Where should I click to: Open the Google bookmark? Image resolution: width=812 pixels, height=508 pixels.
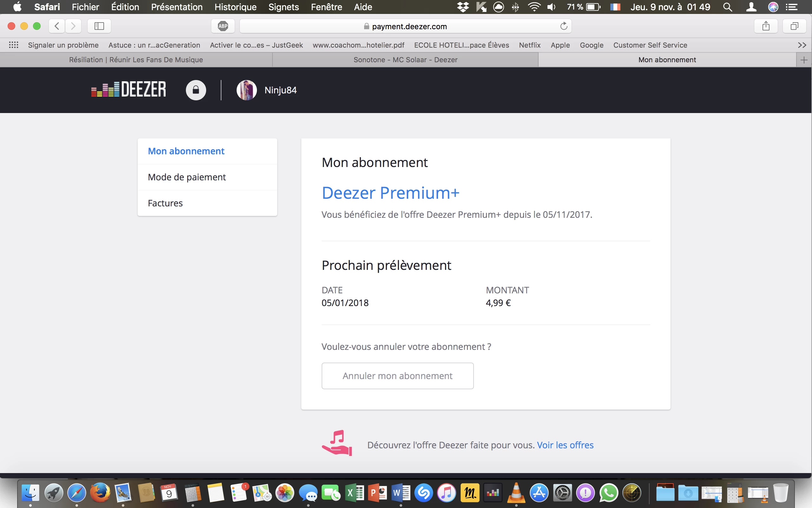coord(592,45)
